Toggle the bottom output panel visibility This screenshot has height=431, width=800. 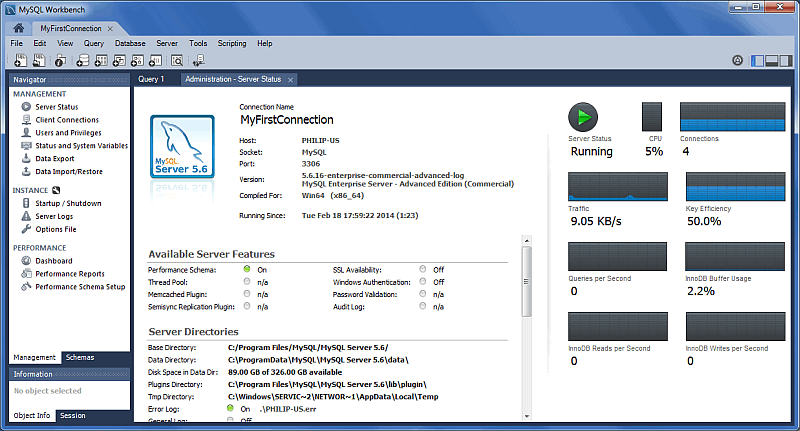click(x=772, y=61)
